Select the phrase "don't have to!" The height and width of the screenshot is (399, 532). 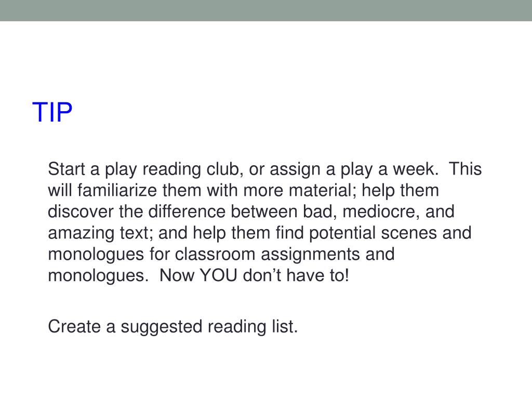click(x=296, y=275)
